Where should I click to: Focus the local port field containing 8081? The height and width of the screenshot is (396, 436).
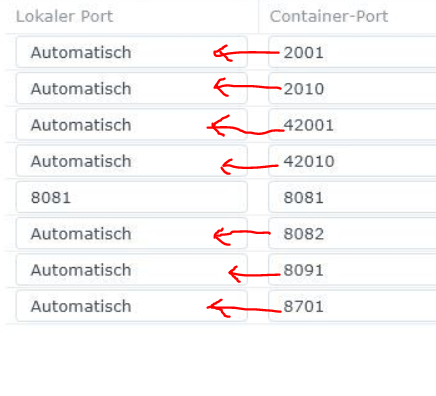[x=132, y=197]
